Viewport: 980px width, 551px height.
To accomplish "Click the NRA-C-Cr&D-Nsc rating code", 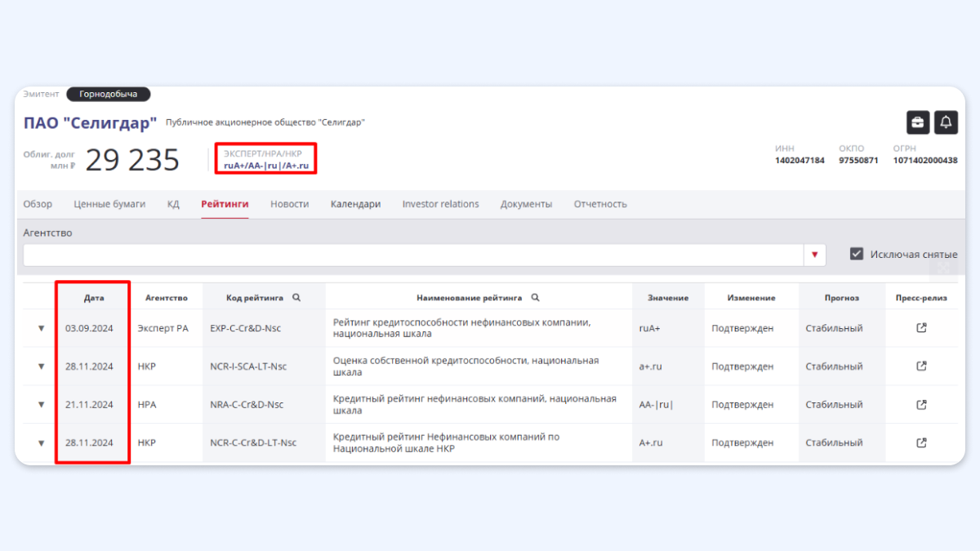I will point(247,404).
